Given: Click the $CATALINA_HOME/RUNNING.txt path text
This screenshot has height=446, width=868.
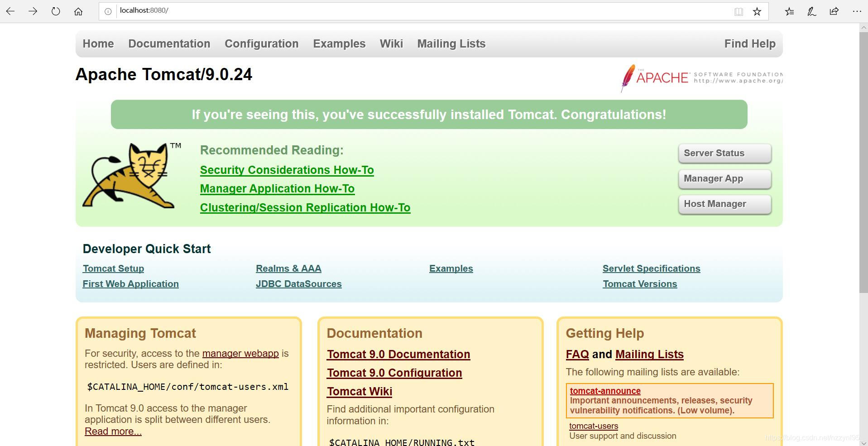Looking at the screenshot, I should [402, 441].
